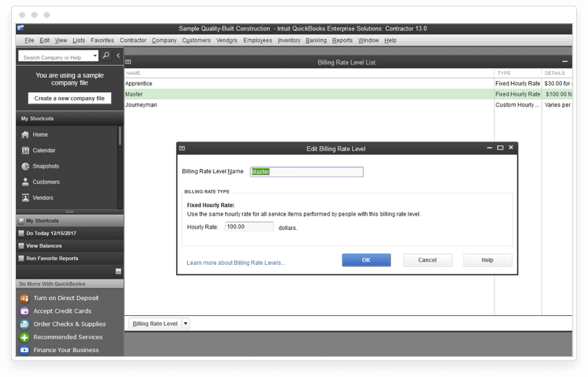588x377 pixels.
Task: Open the Snapshots shortcut icon
Action: pos(25,166)
